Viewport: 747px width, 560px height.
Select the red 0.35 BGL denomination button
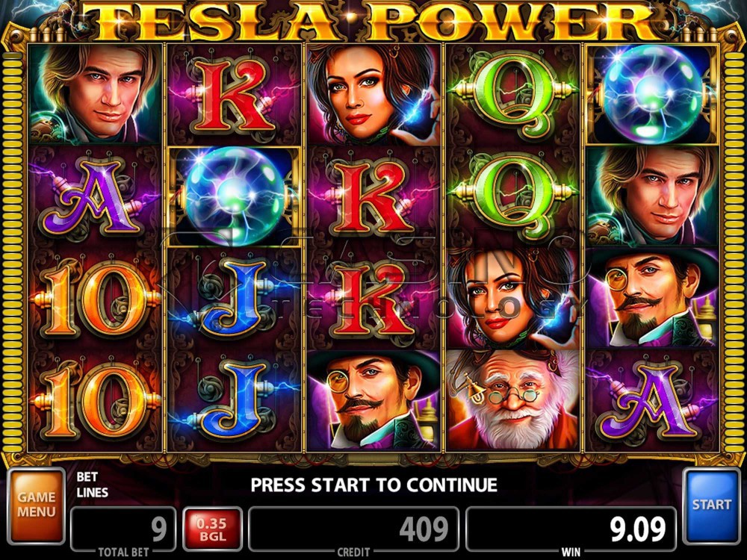tap(212, 529)
